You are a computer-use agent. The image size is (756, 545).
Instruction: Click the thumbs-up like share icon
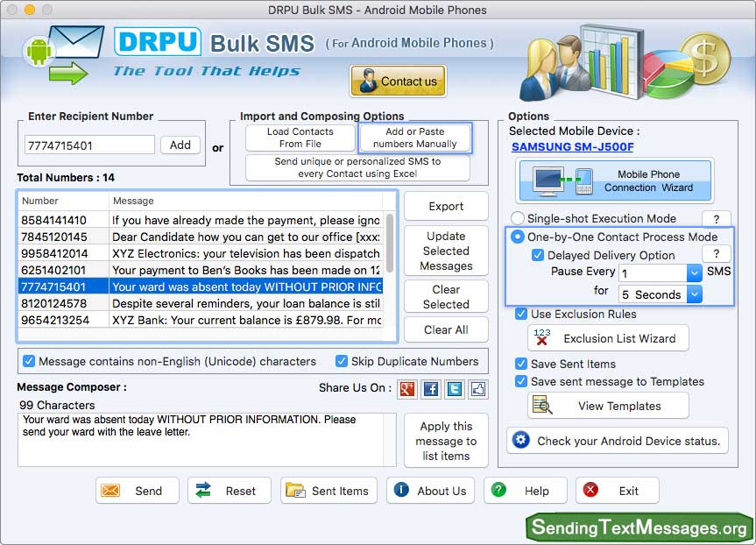pos(477,389)
